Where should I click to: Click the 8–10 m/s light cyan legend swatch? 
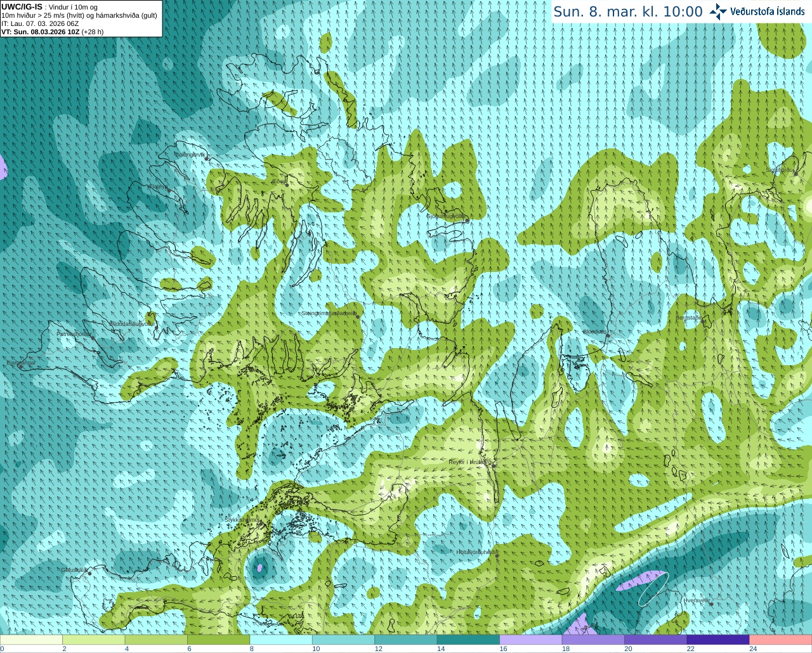pos(281,640)
